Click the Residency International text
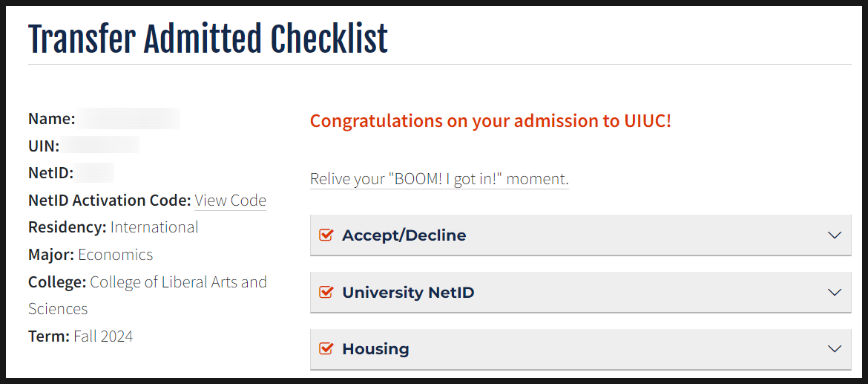Viewport: 868px width, 384px height. [x=154, y=227]
